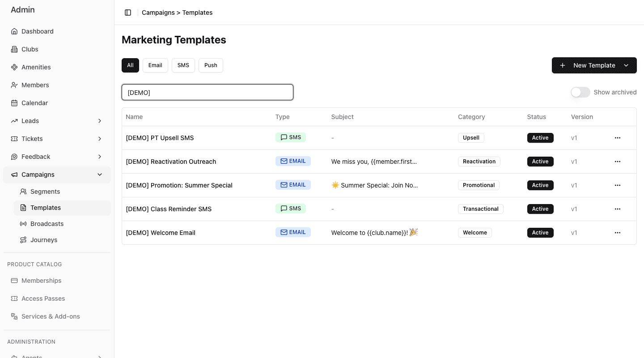
Task: Click the Version column header
Action: 582,117
